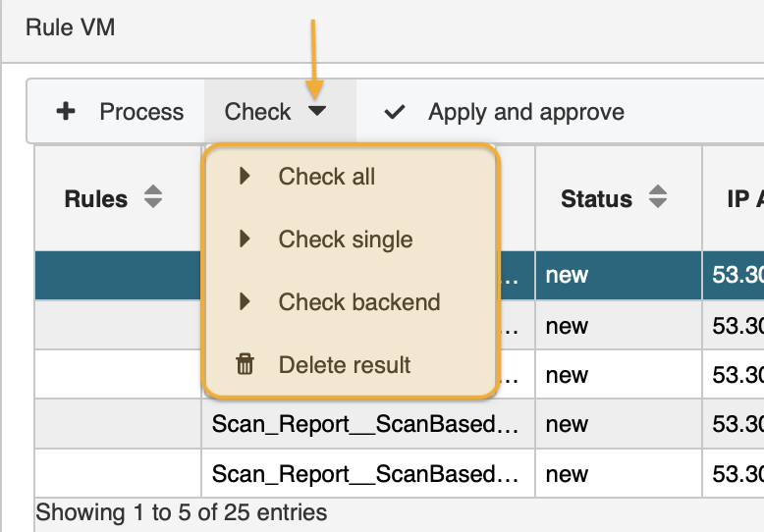Click the plus icon beside Process

(x=66, y=112)
